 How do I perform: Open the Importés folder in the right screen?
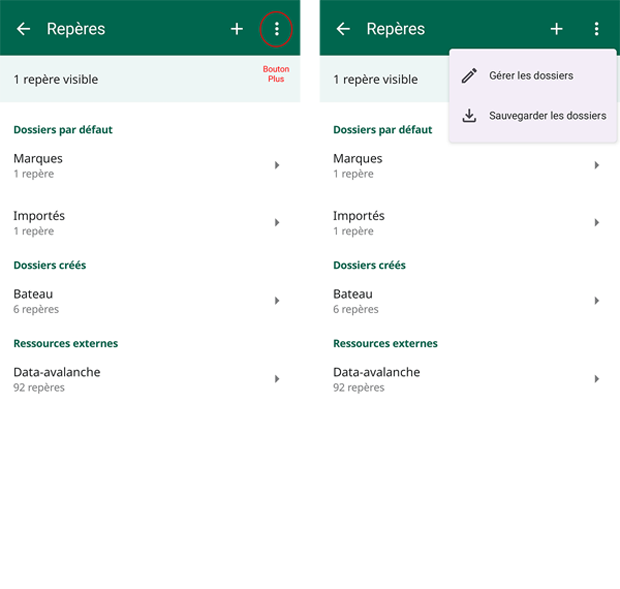pos(359,216)
